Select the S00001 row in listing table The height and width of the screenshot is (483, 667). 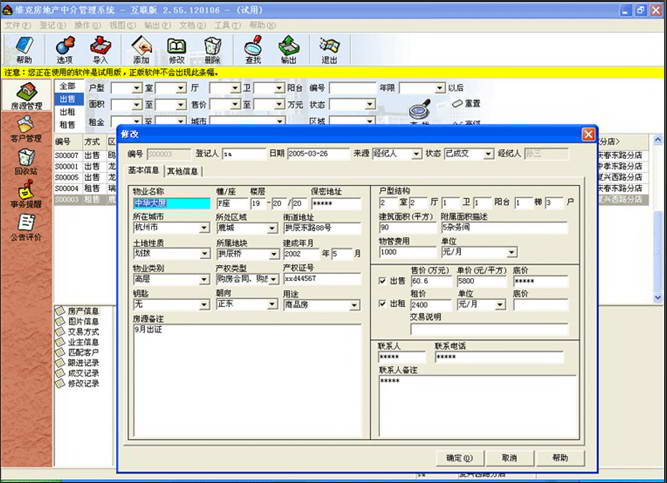(x=85, y=166)
